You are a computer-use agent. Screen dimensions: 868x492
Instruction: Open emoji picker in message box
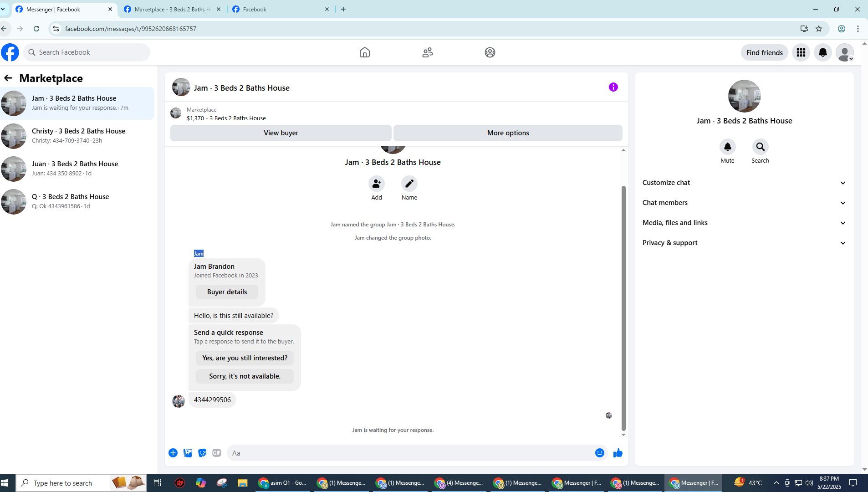pyautogui.click(x=599, y=453)
